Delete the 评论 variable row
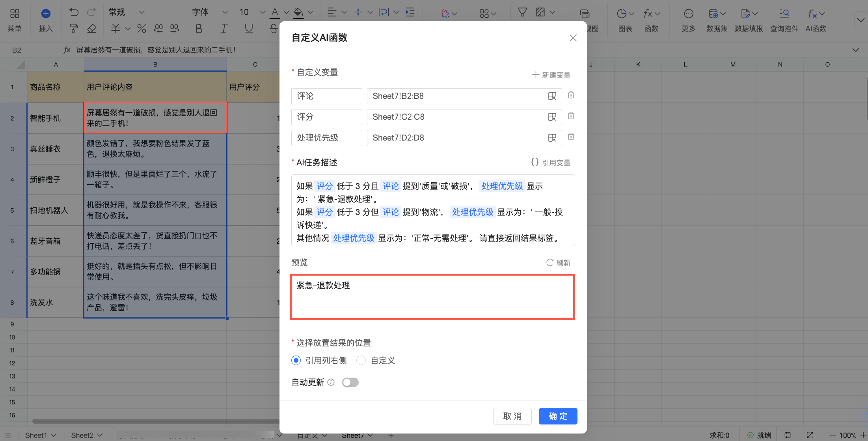 571,95
